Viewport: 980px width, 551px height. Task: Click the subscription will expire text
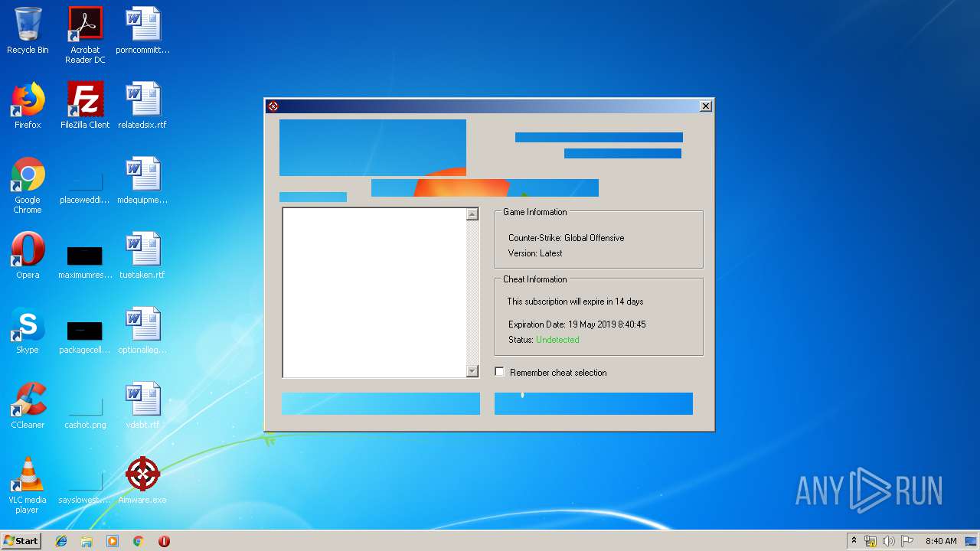(575, 302)
